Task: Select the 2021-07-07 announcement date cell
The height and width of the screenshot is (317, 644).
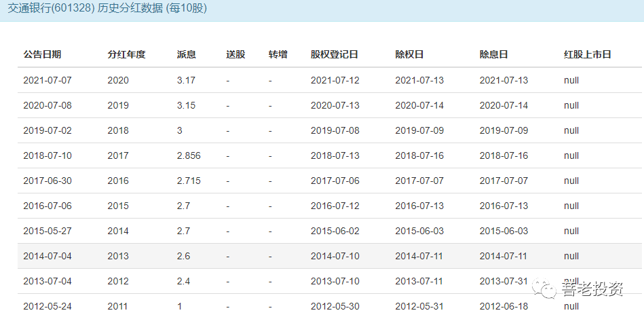Action: [48, 80]
